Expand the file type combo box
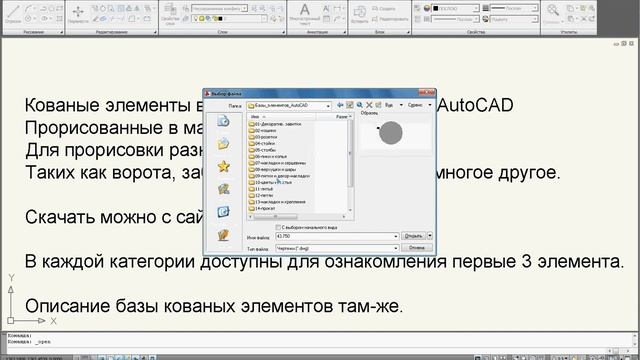 (395, 248)
